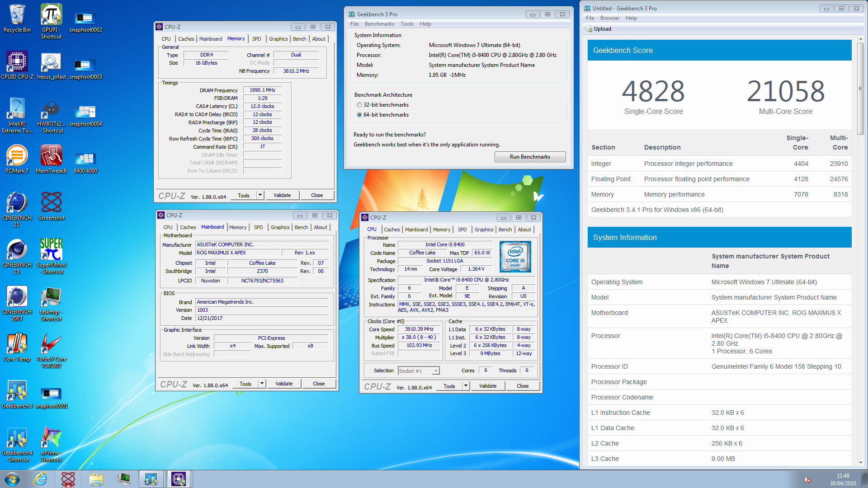Screen dimensions: 868x488
Task: Launch the CINEBENCH 11 desktop icon
Action: (17, 210)
